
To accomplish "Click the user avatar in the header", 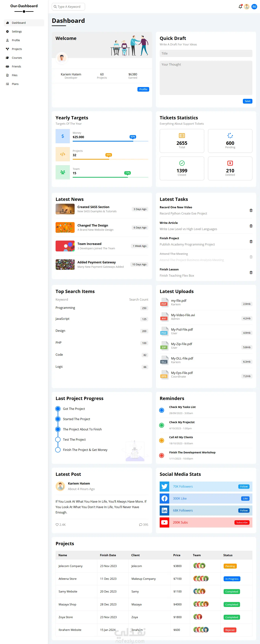I will click(x=247, y=6).
